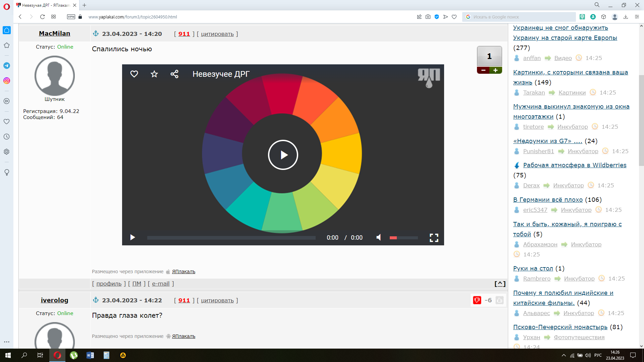The width and height of the screenshot is (644, 362).
Task: Open Telegram in the Opera sidebar
Action: (7, 66)
